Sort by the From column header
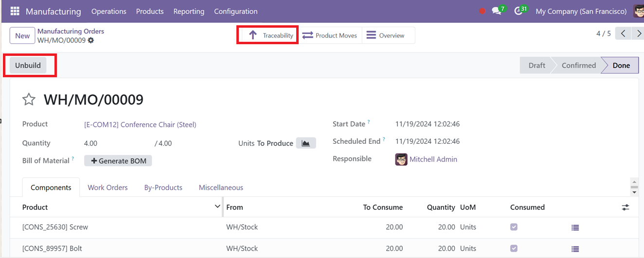The width and height of the screenshot is (644, 258). [x=234, y=207]
